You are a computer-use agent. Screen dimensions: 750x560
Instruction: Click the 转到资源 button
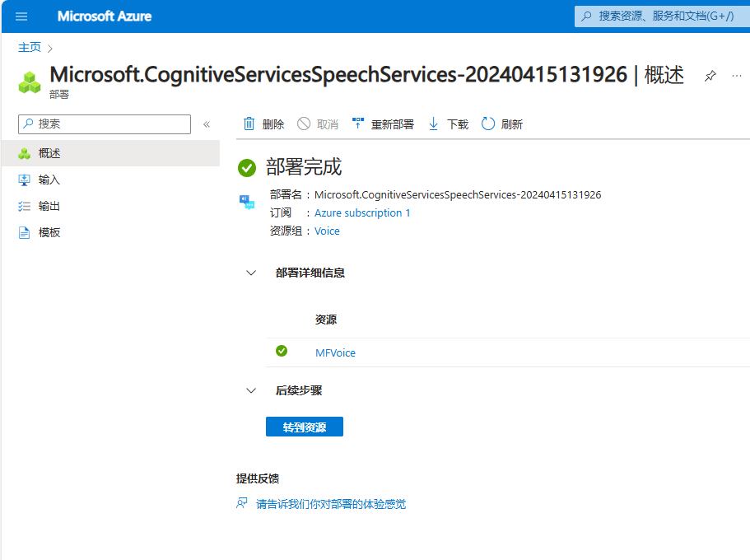305,427
